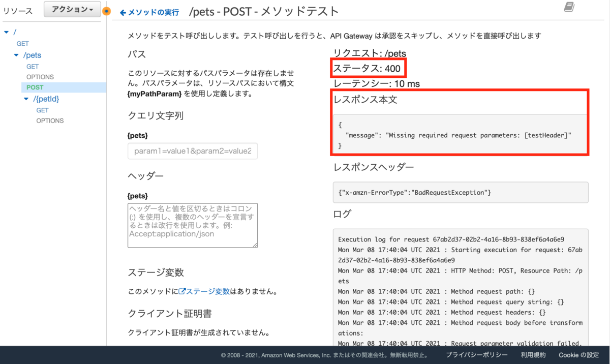Select the root / resource name
The image size is (610, 364).
point(14,32)
